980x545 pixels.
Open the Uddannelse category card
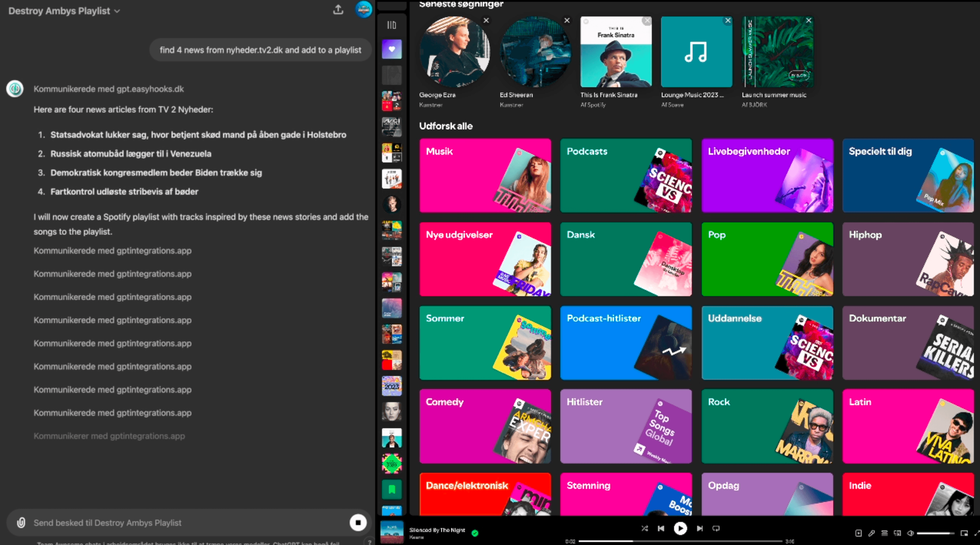[x=767, y=343]
